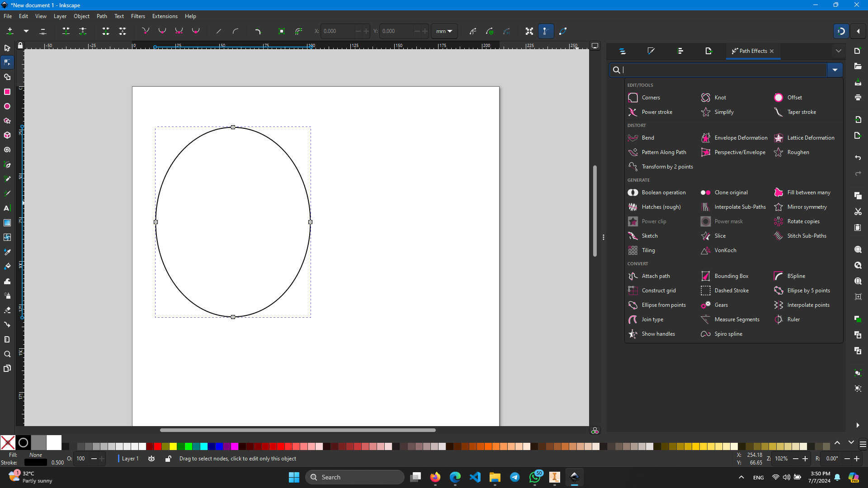Select the Zoom tool
868x488 pixels.
7,354
